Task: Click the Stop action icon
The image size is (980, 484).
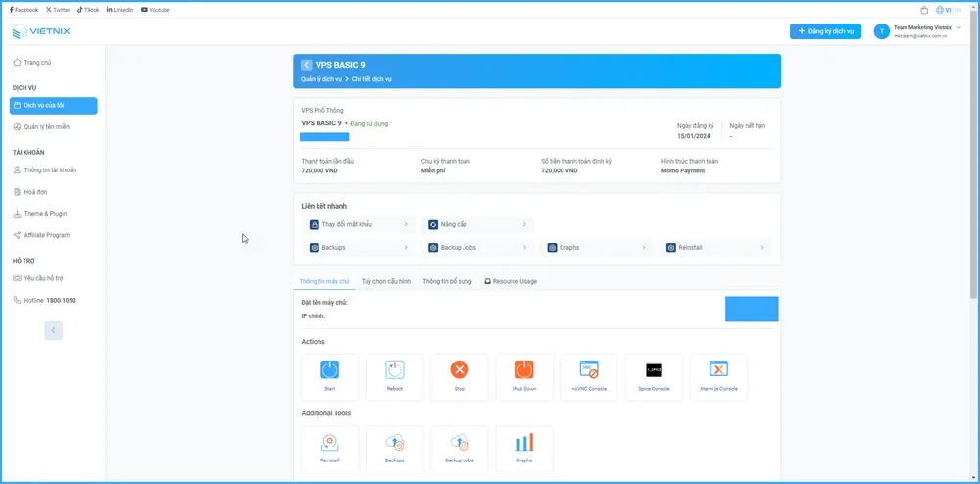Action: (x=460, y=369)
